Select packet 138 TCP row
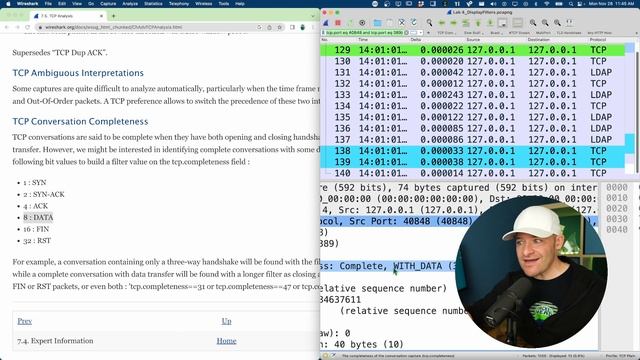 click(473, 151)
